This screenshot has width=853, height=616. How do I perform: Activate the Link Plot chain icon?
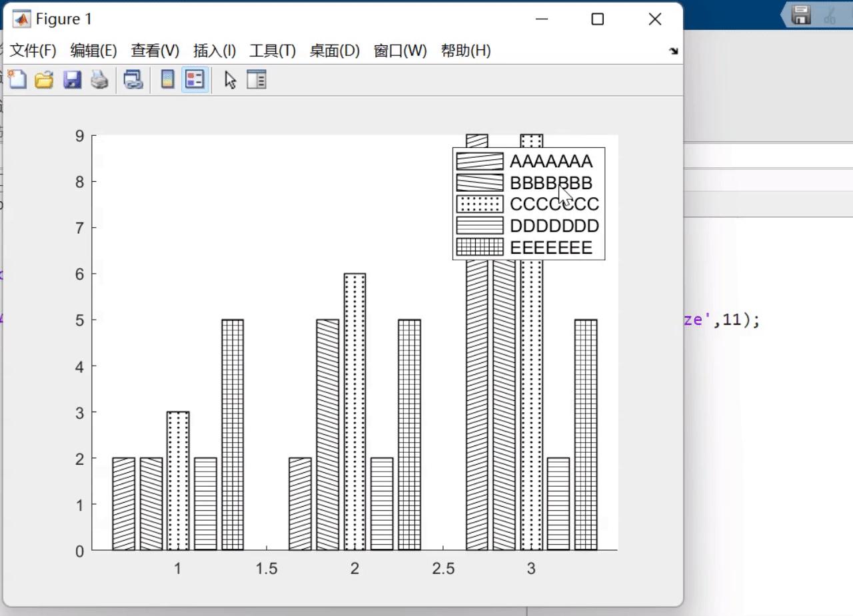[133, 79]
